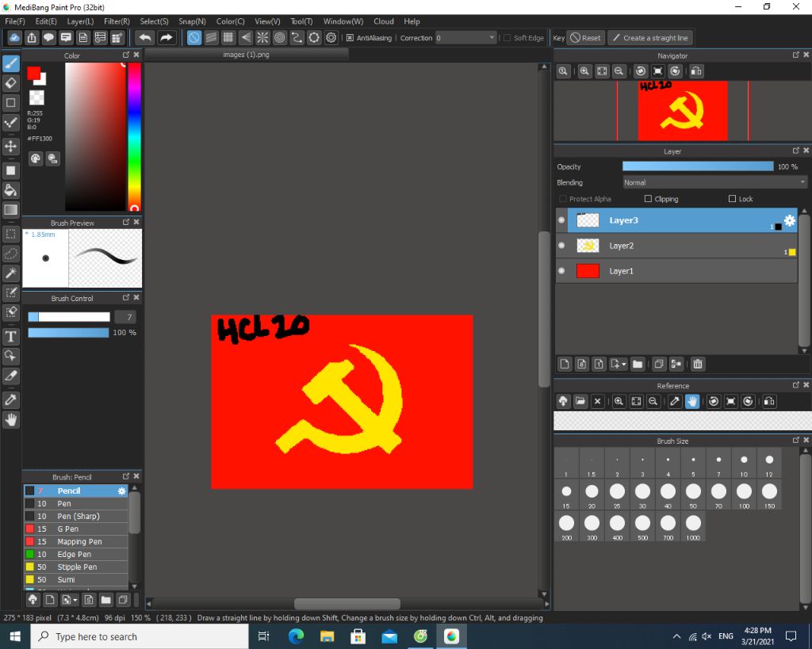Click the brush size slider
Screen dimensions: 812x649
pyautogui.click(x=69, y=317)
